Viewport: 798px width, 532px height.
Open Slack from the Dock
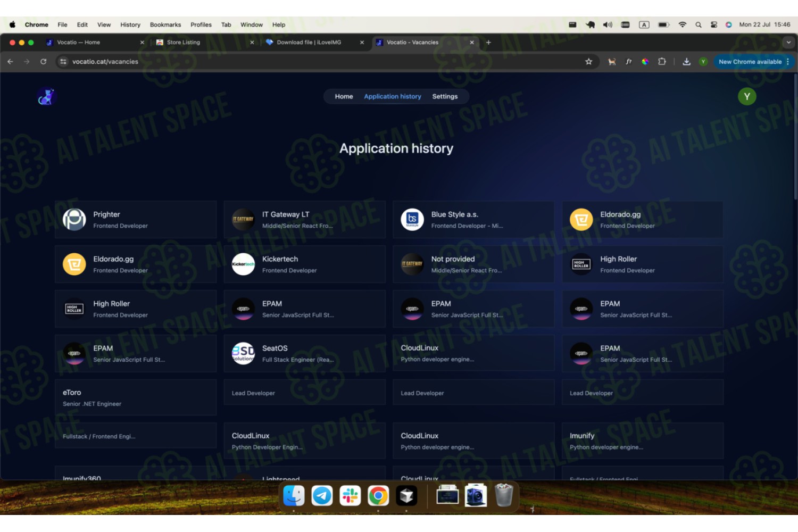click(350, 496)
